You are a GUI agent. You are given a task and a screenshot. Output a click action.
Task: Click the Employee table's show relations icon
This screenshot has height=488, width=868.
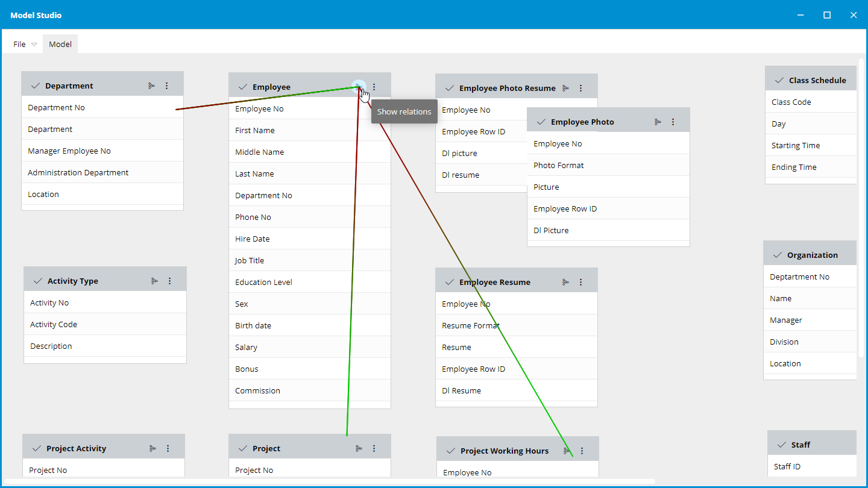click(359, 87)
